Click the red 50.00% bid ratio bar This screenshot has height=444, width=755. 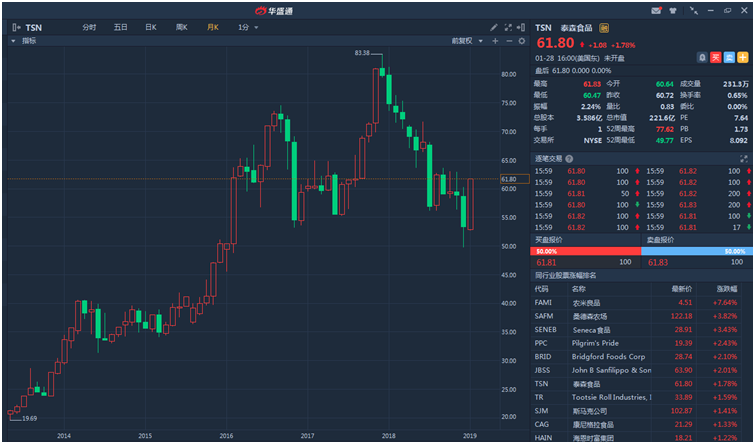586,251
